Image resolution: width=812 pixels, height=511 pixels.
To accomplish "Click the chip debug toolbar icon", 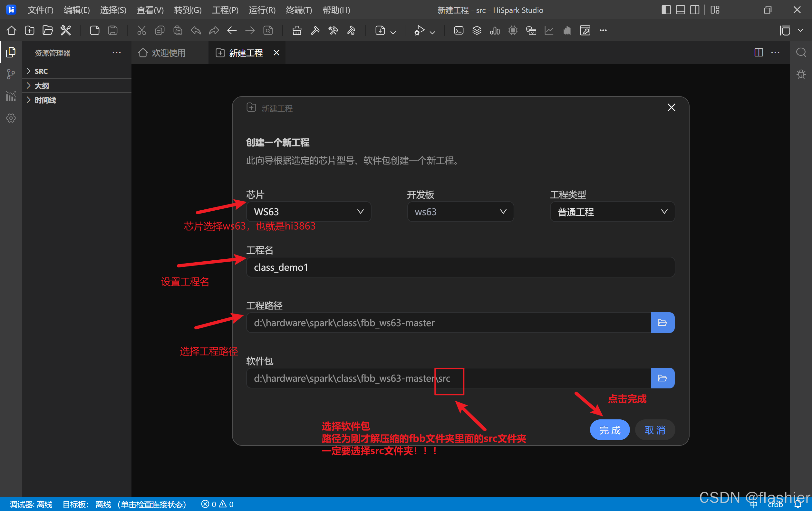I will [x=513, y=31].
